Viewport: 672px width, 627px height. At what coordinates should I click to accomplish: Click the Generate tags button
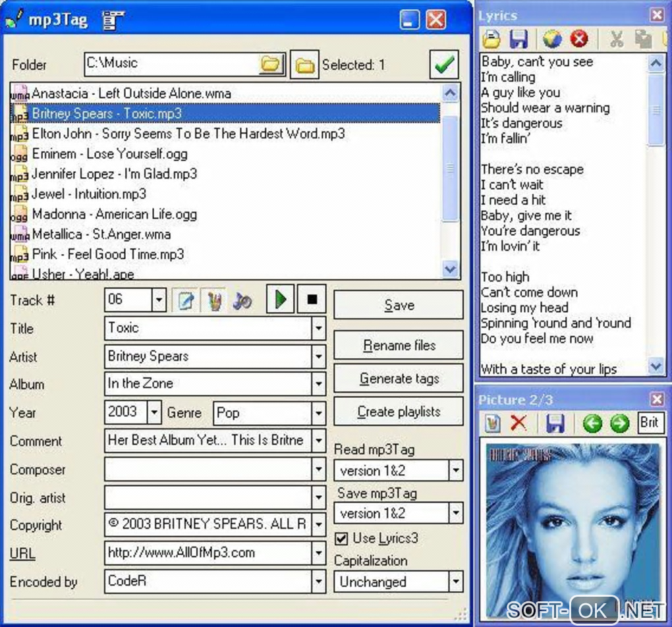[x=399, y=379]
